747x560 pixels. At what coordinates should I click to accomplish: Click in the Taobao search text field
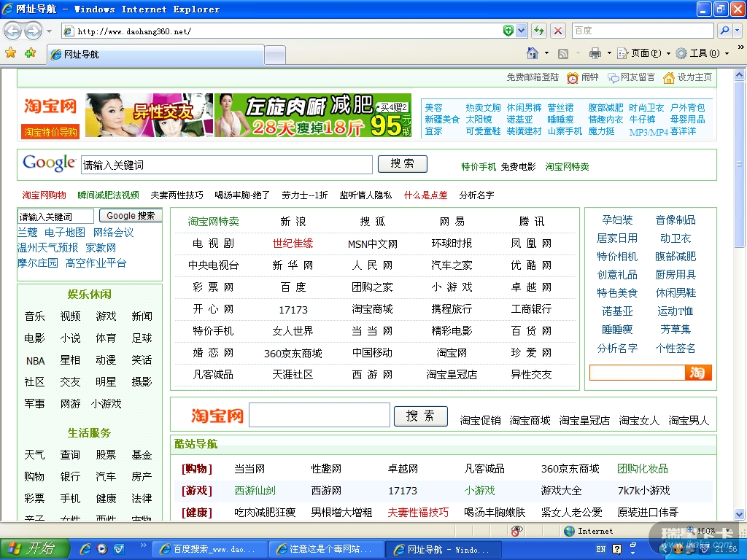pyautogui.click(x=319, y=415)
